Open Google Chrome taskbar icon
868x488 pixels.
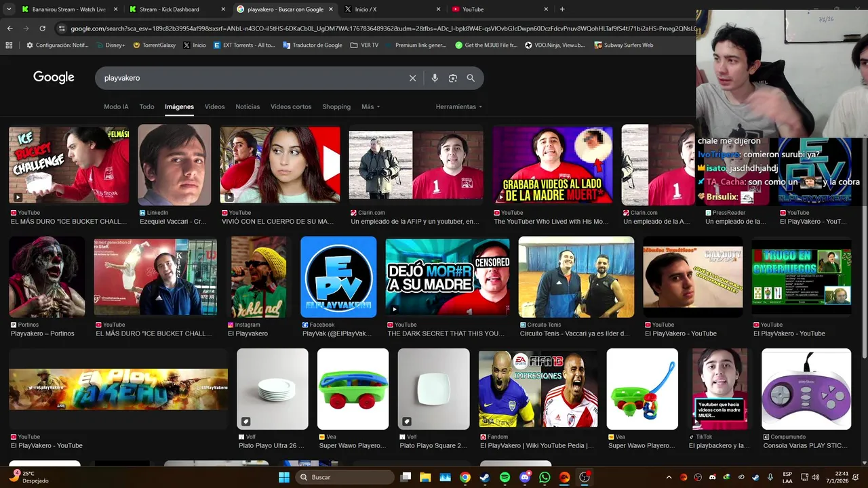pyautogui.click(x=465, y=477)
